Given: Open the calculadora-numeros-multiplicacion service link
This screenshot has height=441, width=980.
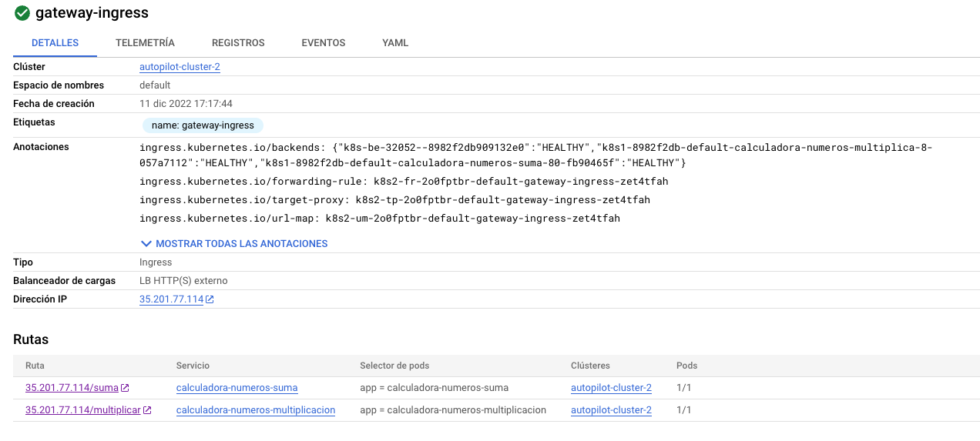Looking at the screenshot, I should pyautogui.click(x=256, y=410).
